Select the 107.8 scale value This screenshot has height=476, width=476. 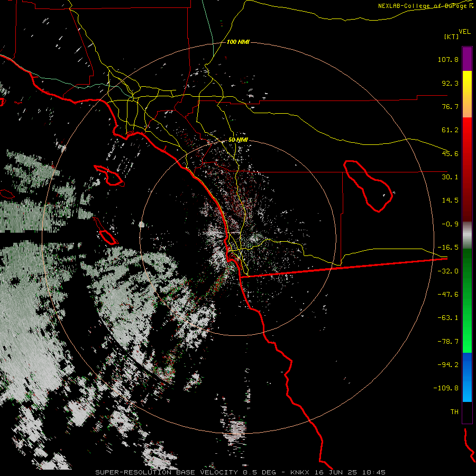(x=448, y=59)
